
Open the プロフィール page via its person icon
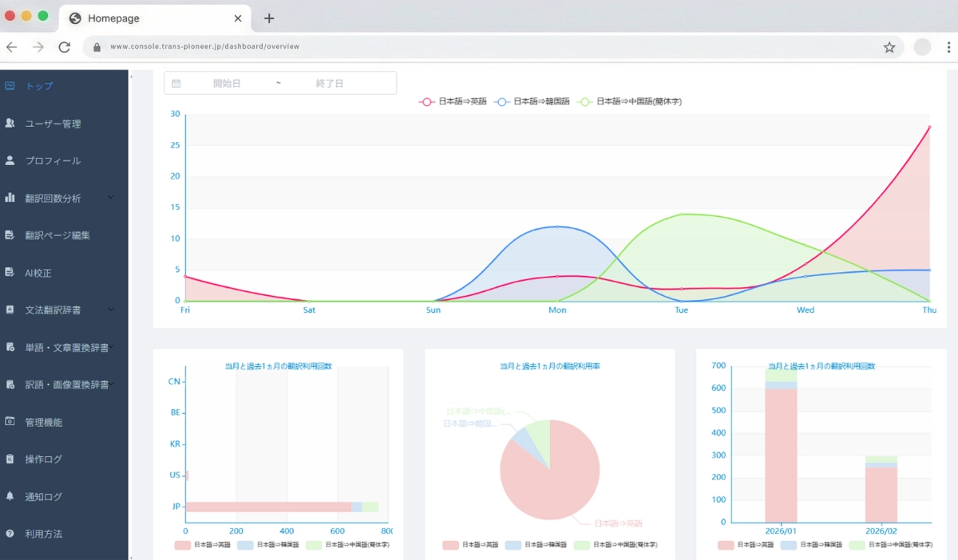(11, 160)
